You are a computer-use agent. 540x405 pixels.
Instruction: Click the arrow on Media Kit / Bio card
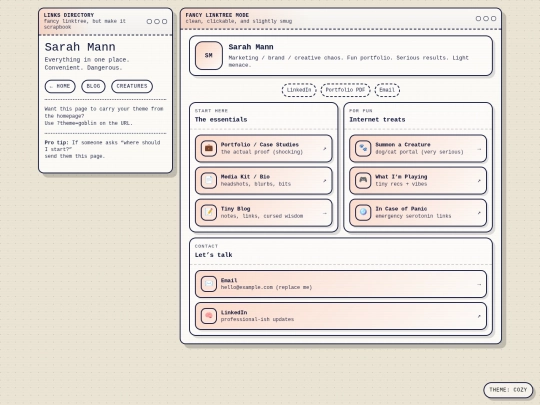(x=324, y=181)
